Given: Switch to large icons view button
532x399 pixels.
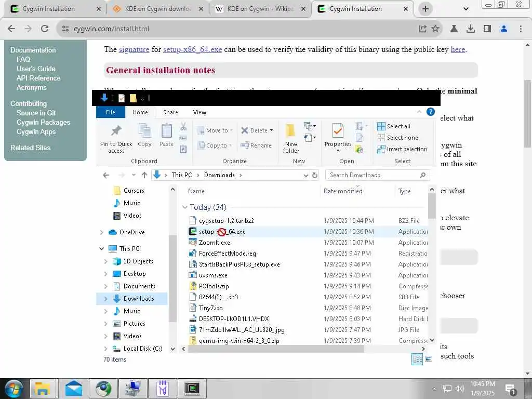Looking at the screenshot, I should tap(429, 359).
